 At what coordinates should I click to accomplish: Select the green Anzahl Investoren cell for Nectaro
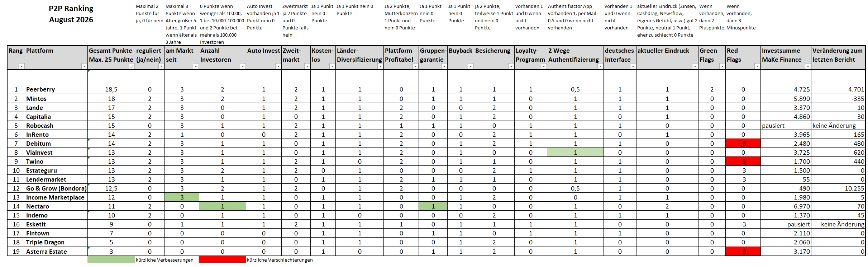(223, 206)
